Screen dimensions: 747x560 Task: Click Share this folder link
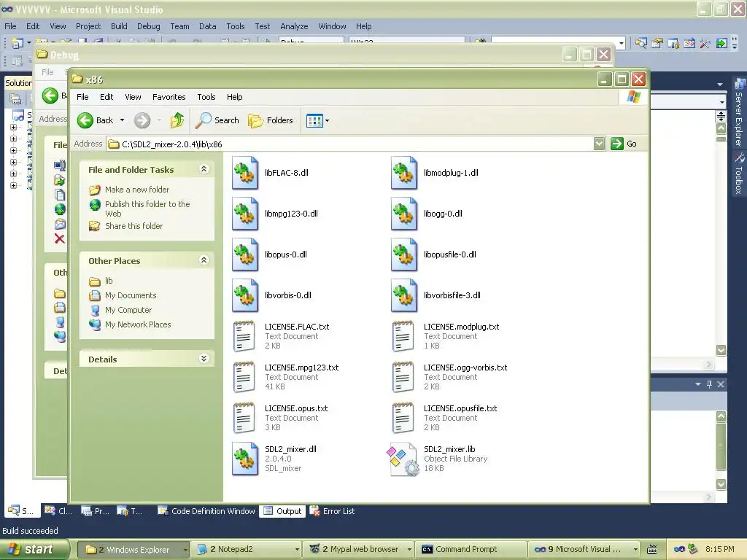134,226
